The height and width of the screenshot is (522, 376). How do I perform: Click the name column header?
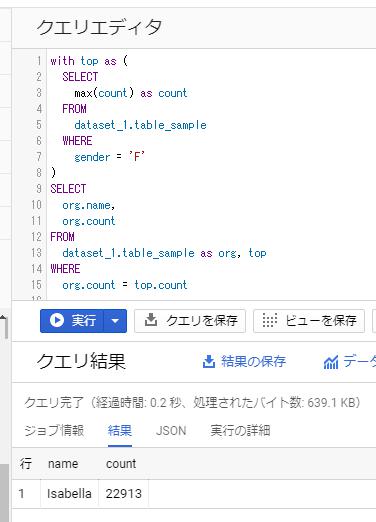(x=63, y=464)
